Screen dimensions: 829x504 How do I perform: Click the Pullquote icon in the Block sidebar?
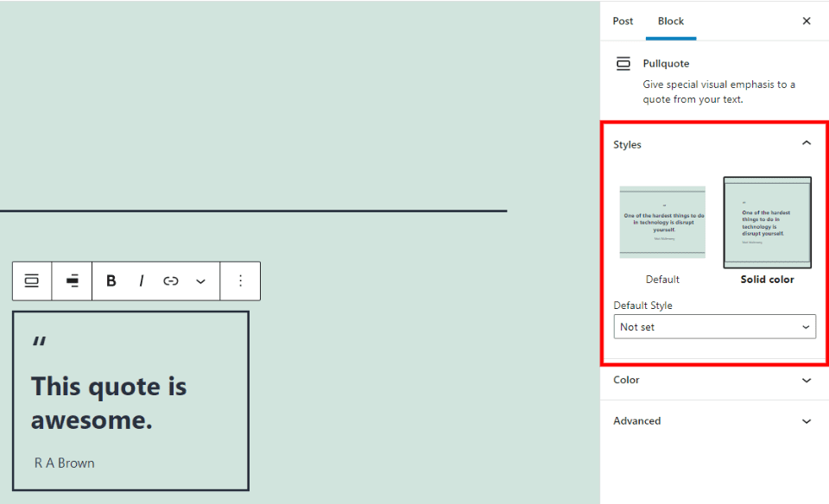point(623,63)
